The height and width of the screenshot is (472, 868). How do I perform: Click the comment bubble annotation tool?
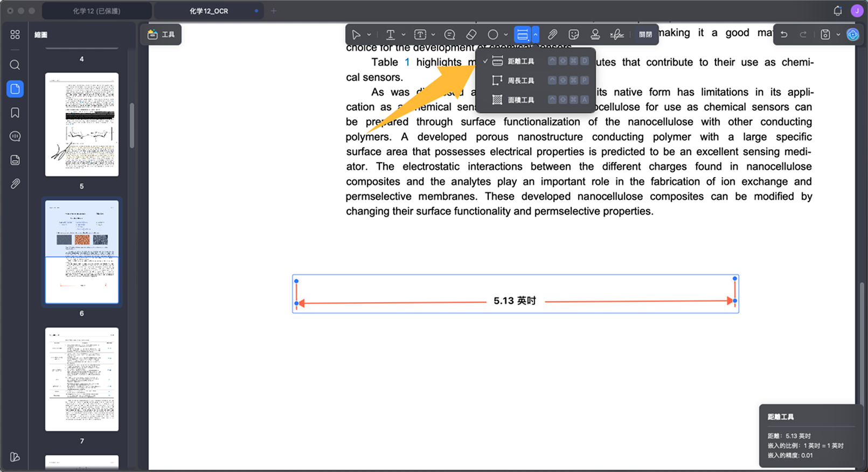449,34
